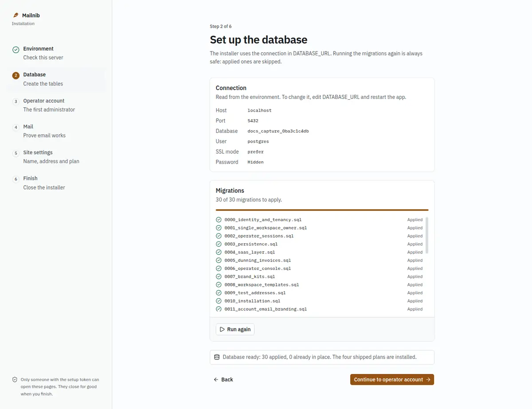Click the step 6 Finish badge

pyautogui.click(x=16, y=179)
